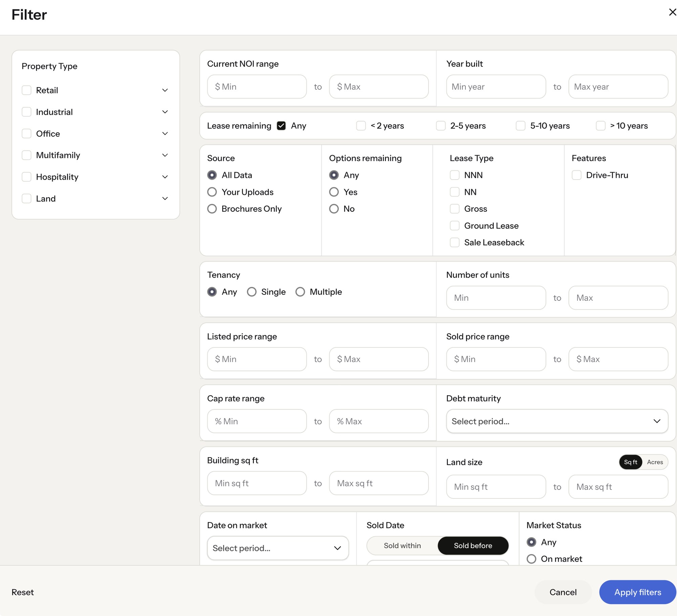The width and height of the screenshot is (677, 616).
Task: Check the Hospitality checkbox
Action: pyautogui.click(x=26, y=177)
